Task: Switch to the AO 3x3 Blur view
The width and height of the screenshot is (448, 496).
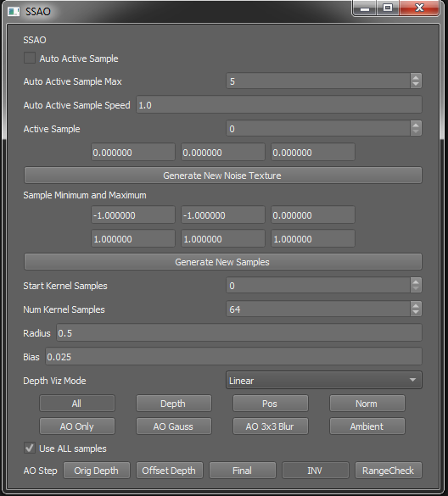Action: tap(270, 426)
